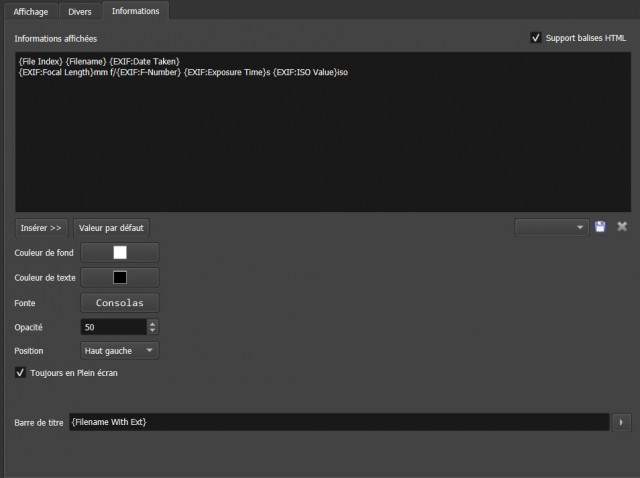Click the {EXIF:Focal Length}mm text
The height and width of the screenshot is (478, 640).
click(x=63, y=72)
